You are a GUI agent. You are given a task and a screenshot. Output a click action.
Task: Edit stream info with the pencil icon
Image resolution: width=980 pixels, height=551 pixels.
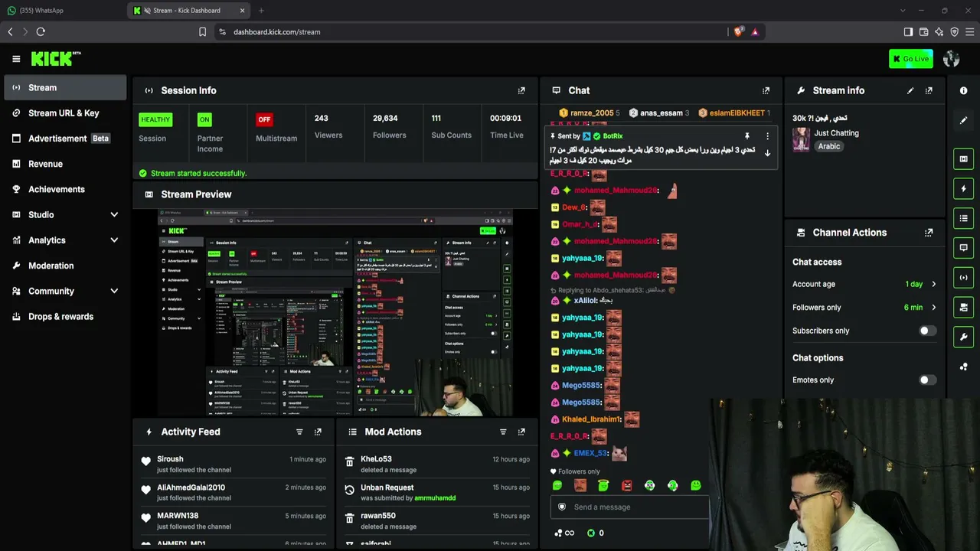tap(910, 90)
